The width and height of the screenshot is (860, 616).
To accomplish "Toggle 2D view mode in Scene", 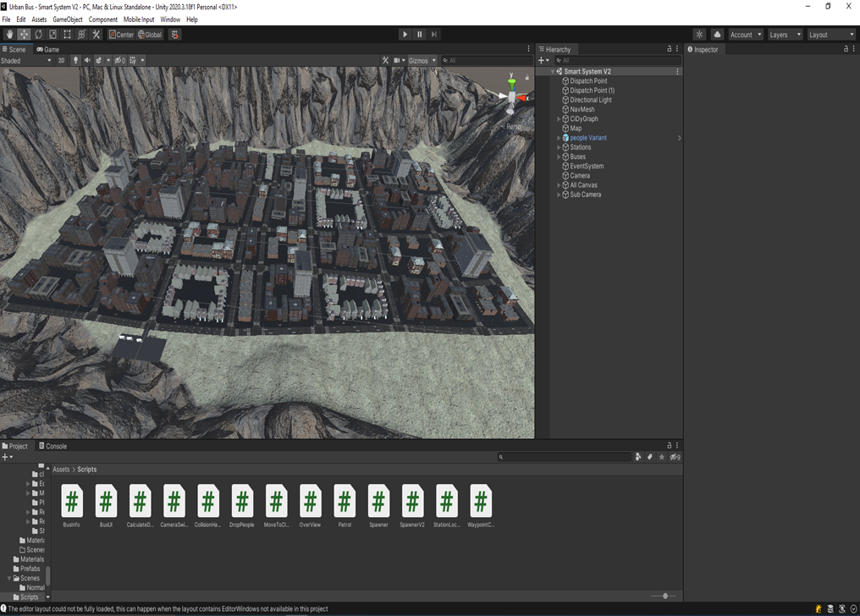I will click(x=61, y=61).
